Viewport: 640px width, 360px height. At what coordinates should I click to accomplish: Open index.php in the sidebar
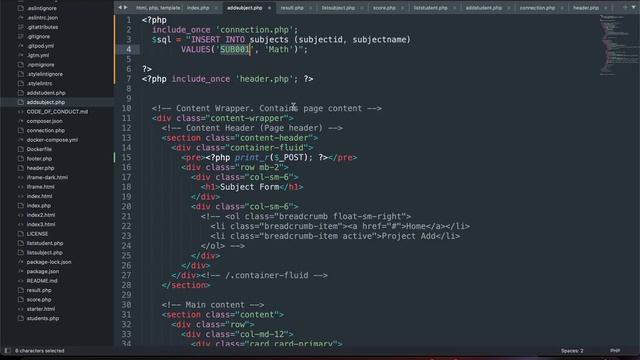tap(39, 205)
